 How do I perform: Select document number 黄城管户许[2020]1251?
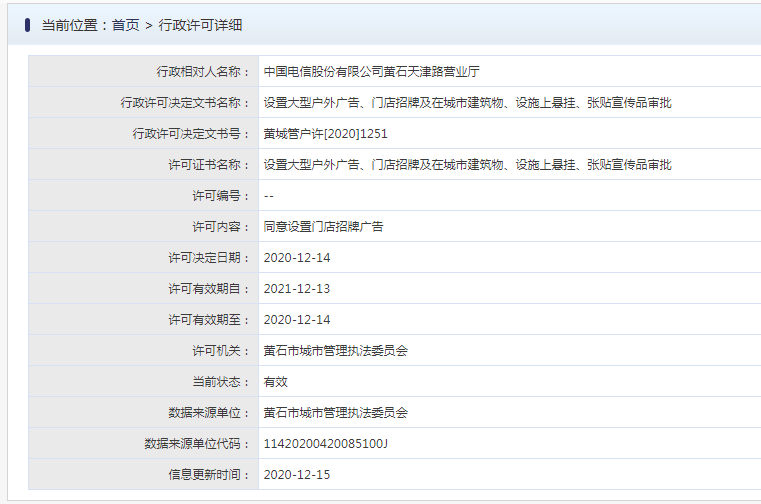tap(326, 134)
